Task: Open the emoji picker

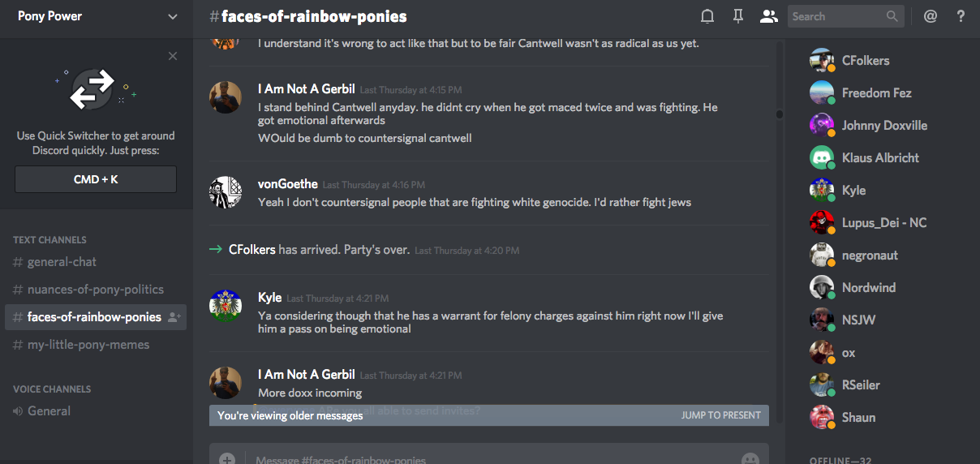Action: 750,459
